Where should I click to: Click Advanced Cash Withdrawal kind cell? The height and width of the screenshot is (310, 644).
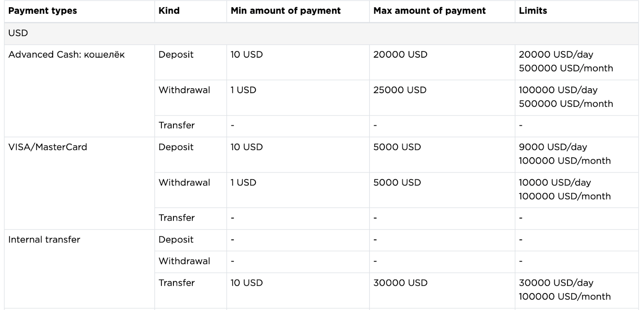pos(190,98)
